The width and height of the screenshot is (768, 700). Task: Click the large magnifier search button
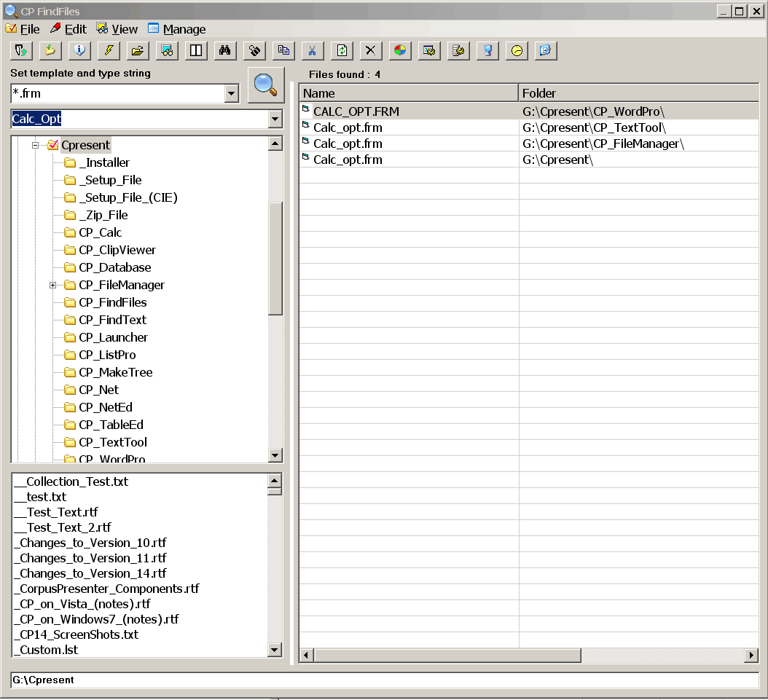(265, 85)
